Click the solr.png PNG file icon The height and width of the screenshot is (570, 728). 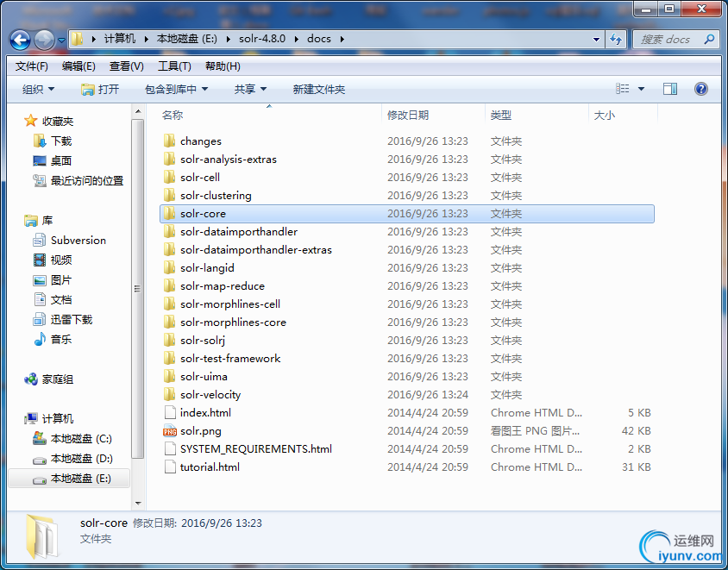click(x=170, y=431)
